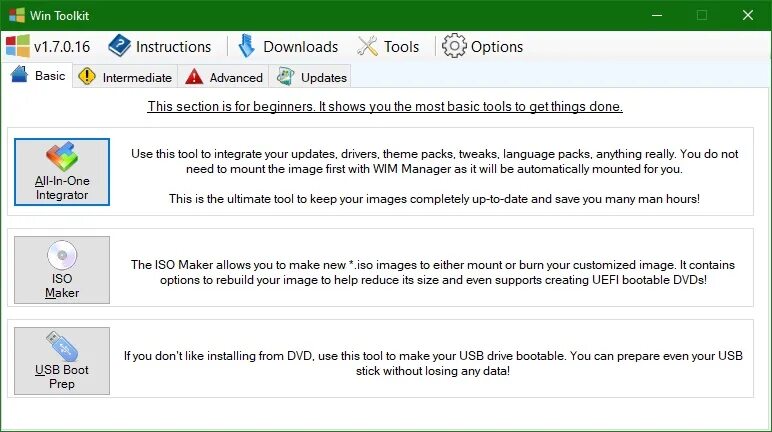
Task: Click the ISO Maker description text
Action: pyautogui.click(x=433, y=272)
